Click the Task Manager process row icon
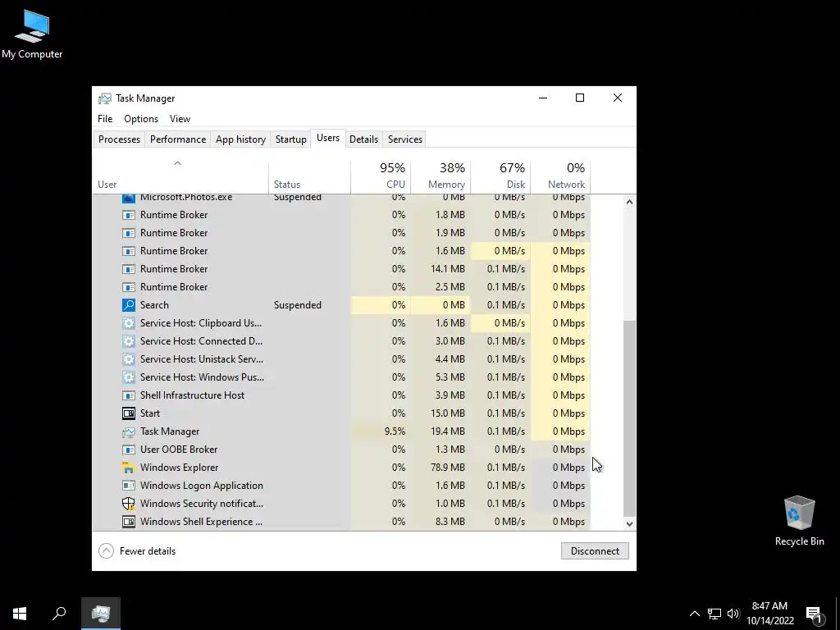The image size is (840, 630). pos(129,431)
